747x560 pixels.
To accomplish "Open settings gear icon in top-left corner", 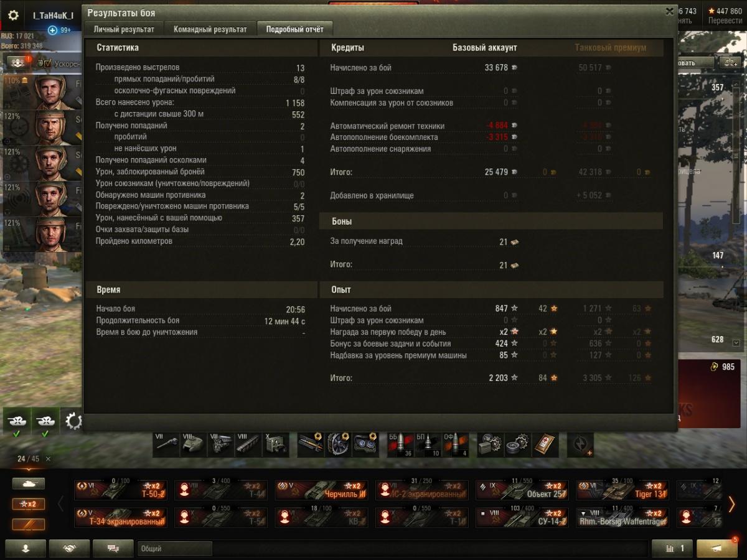I will [13, 15].
